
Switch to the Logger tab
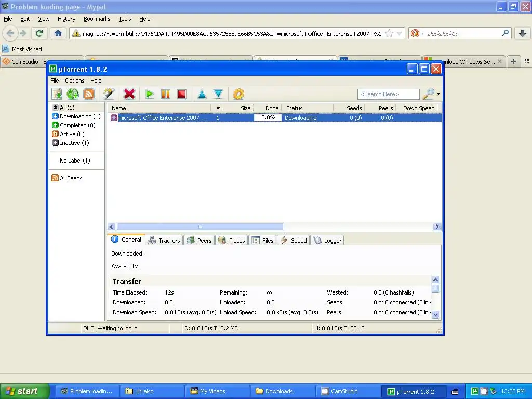pos(327,240)
